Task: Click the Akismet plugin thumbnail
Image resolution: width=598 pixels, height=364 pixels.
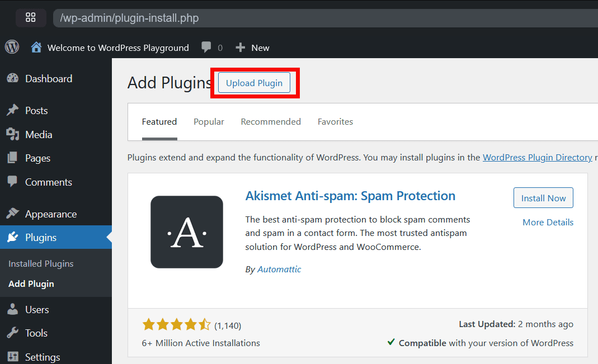Action: [x=187, y=232]
